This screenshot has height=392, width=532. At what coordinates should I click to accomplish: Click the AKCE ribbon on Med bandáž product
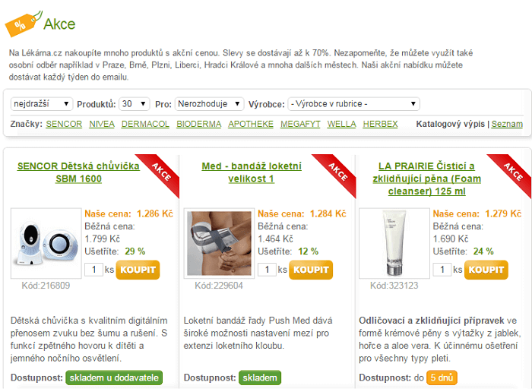coord(336,173)
